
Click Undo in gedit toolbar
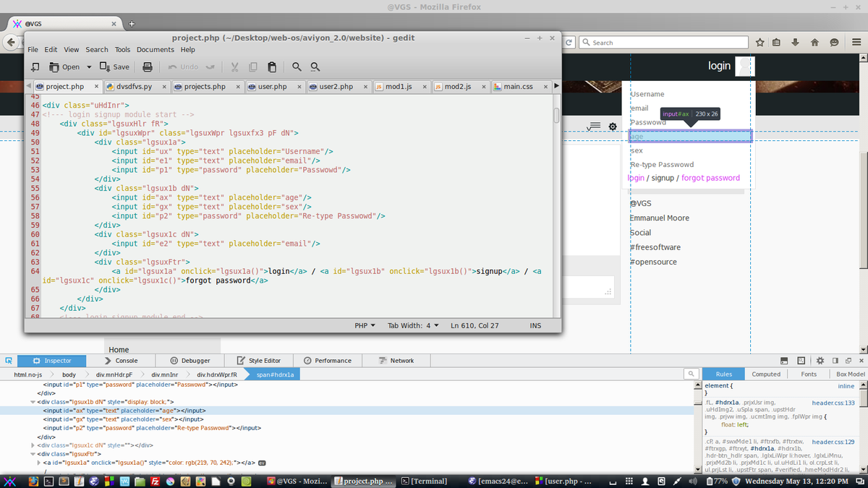pos(183,67)
